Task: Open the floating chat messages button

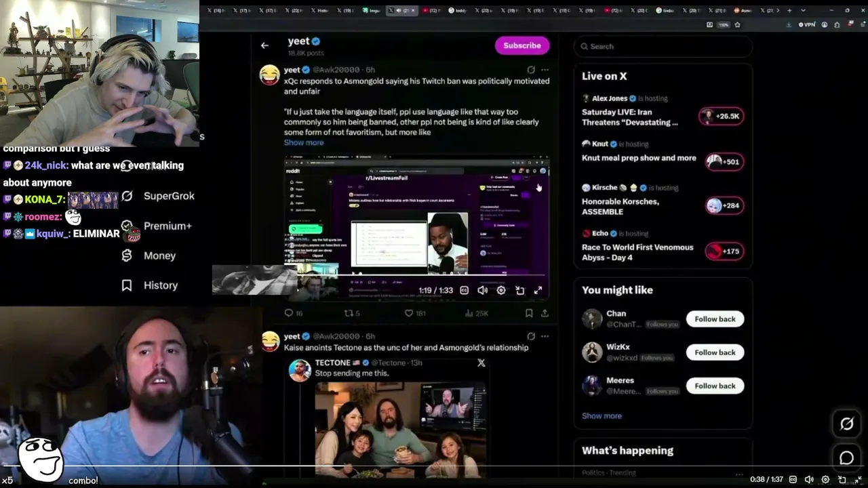Action: coord(846,459)
